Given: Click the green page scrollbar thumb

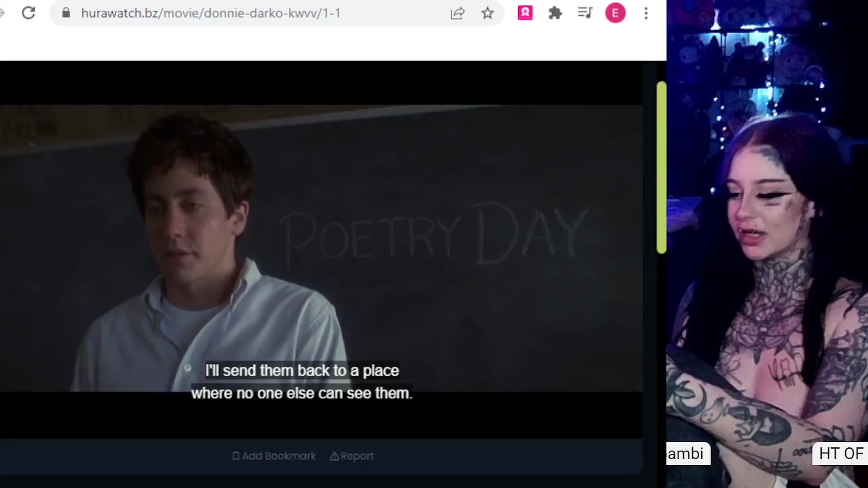Looking at the screenshot, I should pos(661,167).
